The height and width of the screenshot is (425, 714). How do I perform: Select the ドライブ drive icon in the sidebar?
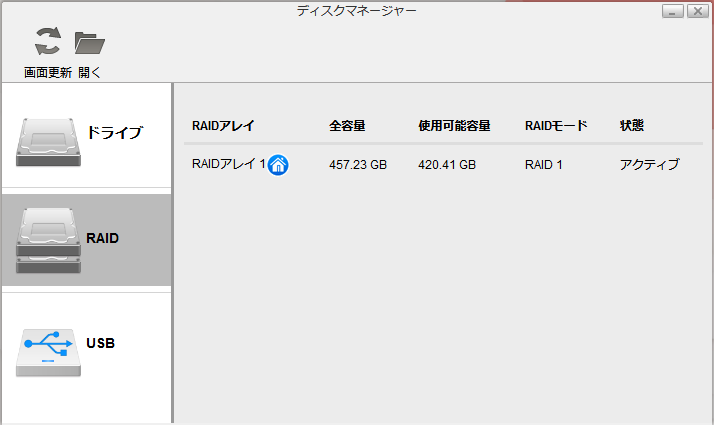tap(48, 142)
